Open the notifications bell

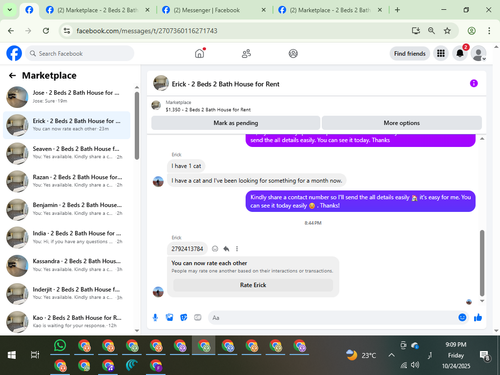pos(460,53)
